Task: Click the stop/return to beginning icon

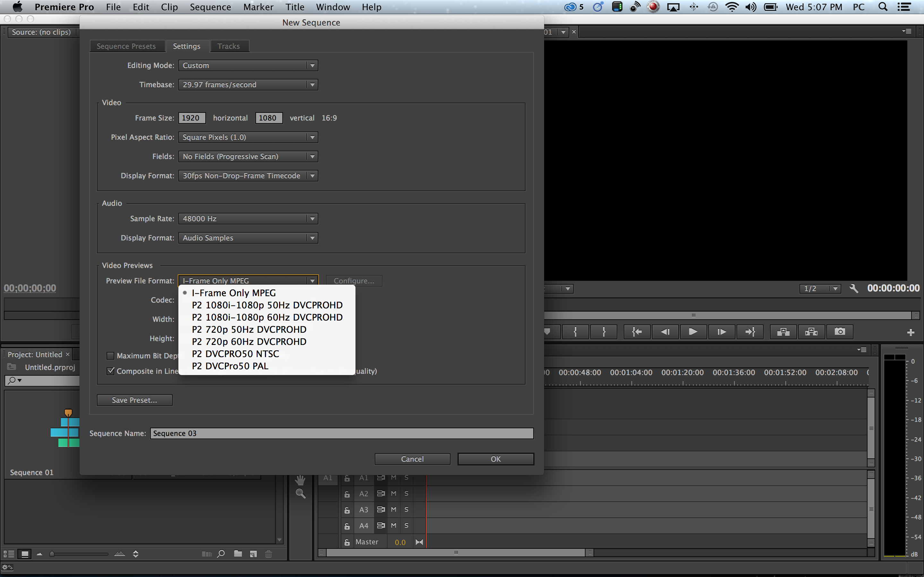Action: click(635, 331)
